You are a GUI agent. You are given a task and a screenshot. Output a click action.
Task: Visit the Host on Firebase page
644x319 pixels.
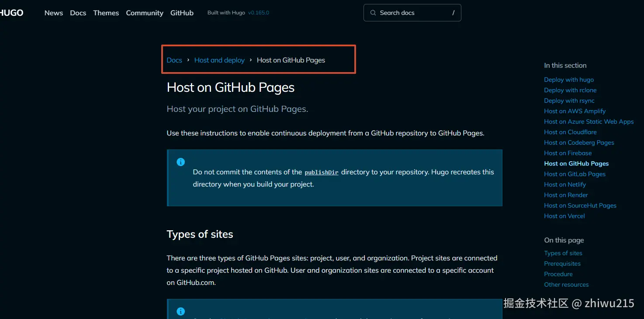(568, 153)
